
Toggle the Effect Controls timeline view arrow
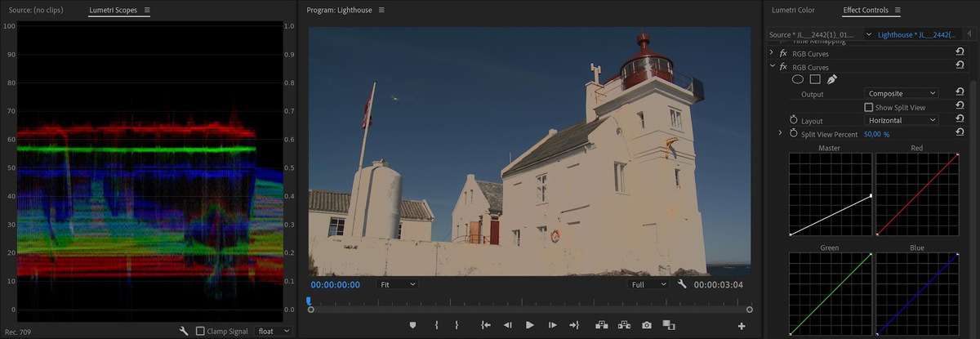tap(969, 34)
